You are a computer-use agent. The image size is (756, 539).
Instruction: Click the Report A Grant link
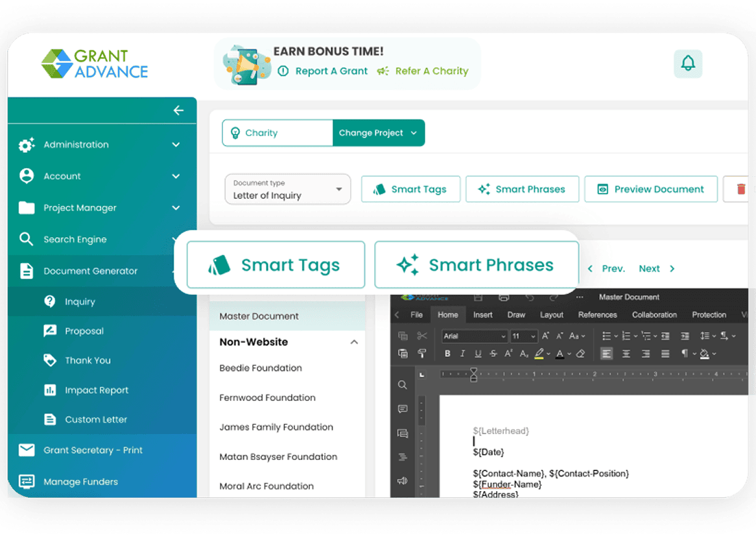[322, 71]
